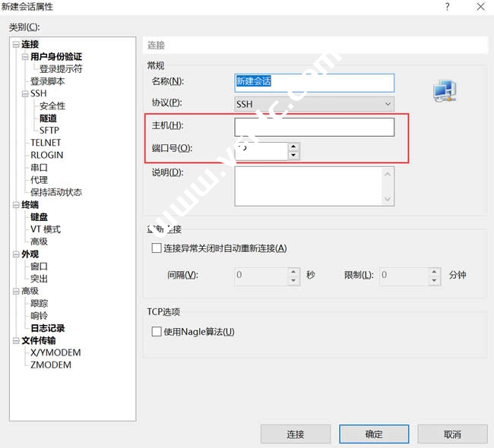Screen dimensions: 494x448
Task: Click the 端口号 port number field
Action: (261, 151)
